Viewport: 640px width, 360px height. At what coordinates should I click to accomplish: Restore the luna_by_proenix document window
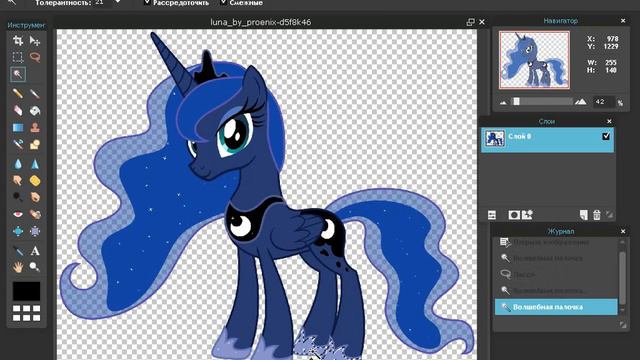click(470, 22)
